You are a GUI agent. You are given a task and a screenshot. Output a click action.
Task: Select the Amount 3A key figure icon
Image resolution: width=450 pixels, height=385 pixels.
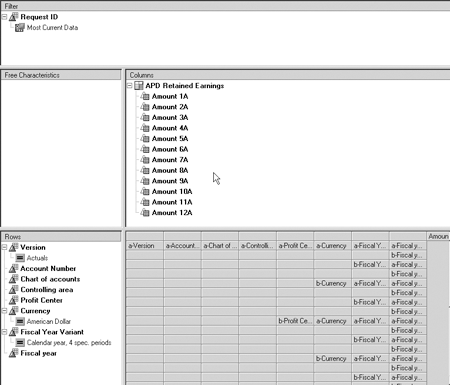pos(145,118)
